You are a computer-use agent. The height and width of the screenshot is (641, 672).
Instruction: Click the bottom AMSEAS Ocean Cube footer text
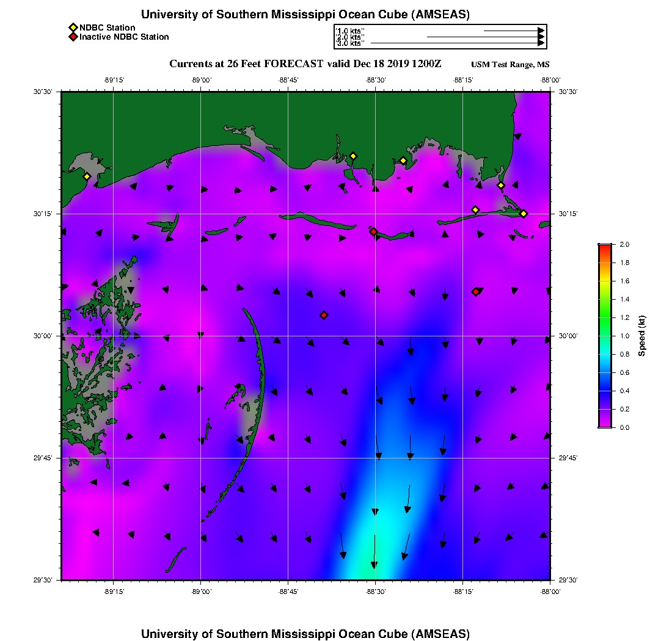305,633
